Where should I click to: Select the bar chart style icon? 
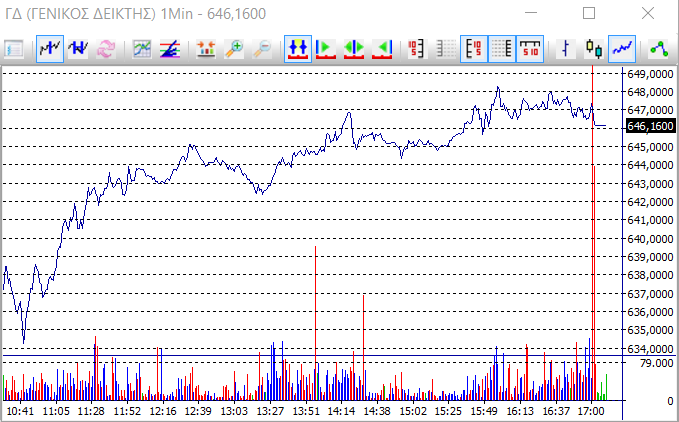(x=566, y=49)
